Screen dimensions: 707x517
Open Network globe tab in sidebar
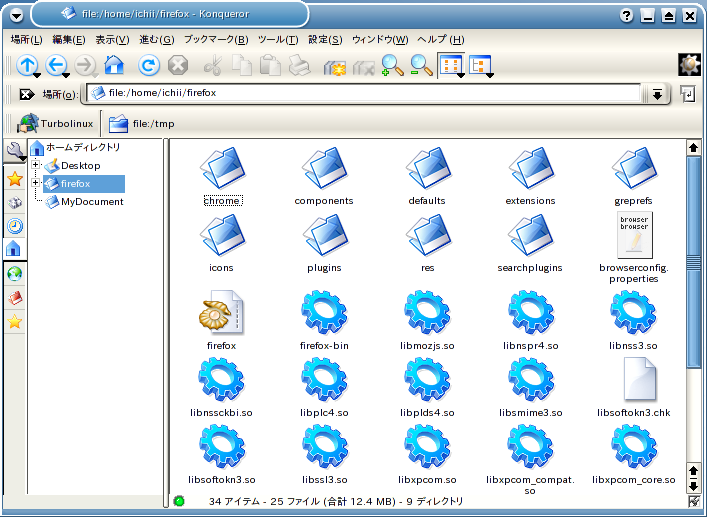(15, 274)
